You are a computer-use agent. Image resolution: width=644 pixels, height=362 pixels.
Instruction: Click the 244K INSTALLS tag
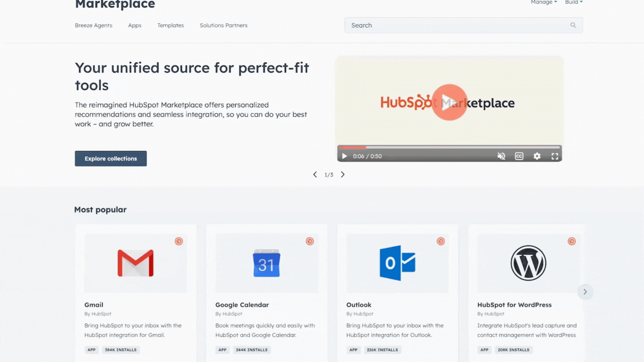pyautogui.click(x=252, y=350)
